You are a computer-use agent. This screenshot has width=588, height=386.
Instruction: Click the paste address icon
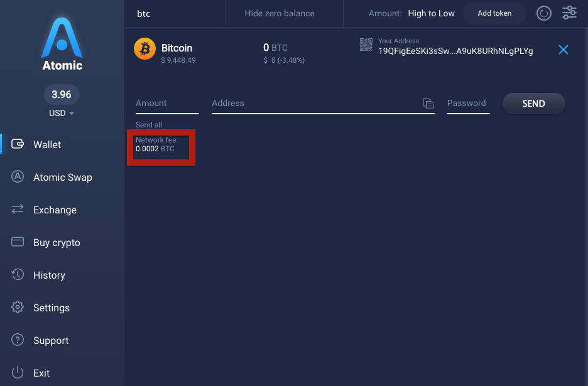[x=428, y=104]
